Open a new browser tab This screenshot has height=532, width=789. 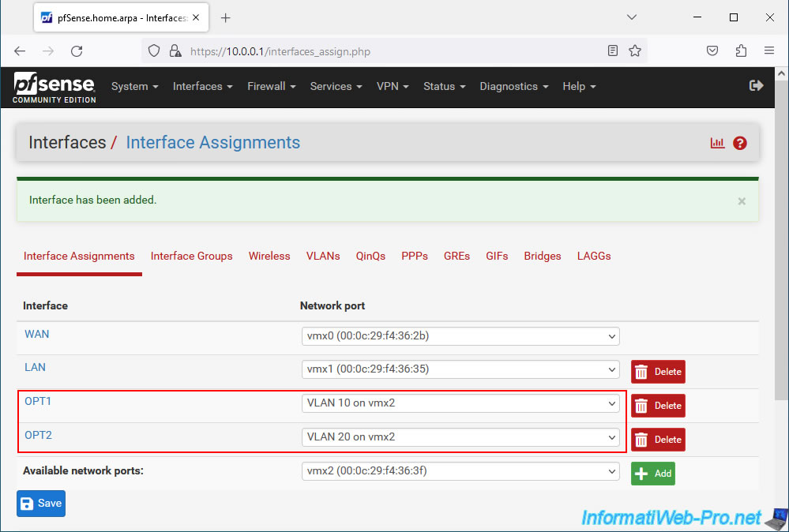click(225, 17)
